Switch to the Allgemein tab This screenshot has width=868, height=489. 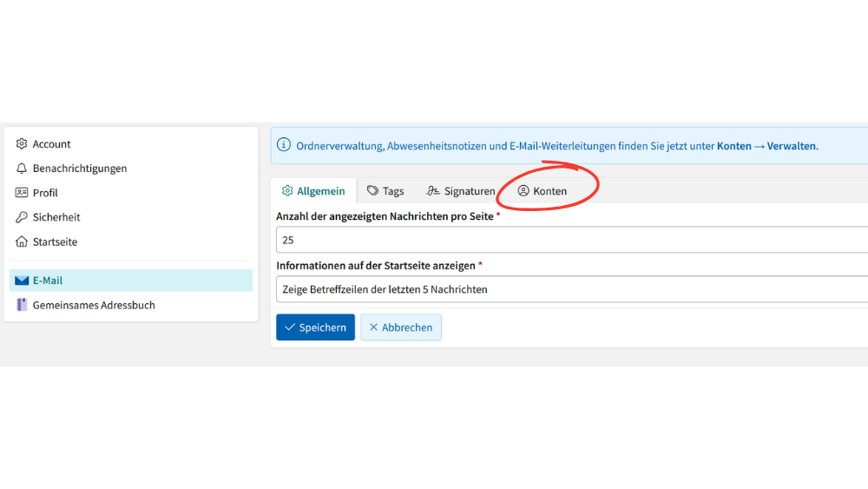(x=313, y=191)
